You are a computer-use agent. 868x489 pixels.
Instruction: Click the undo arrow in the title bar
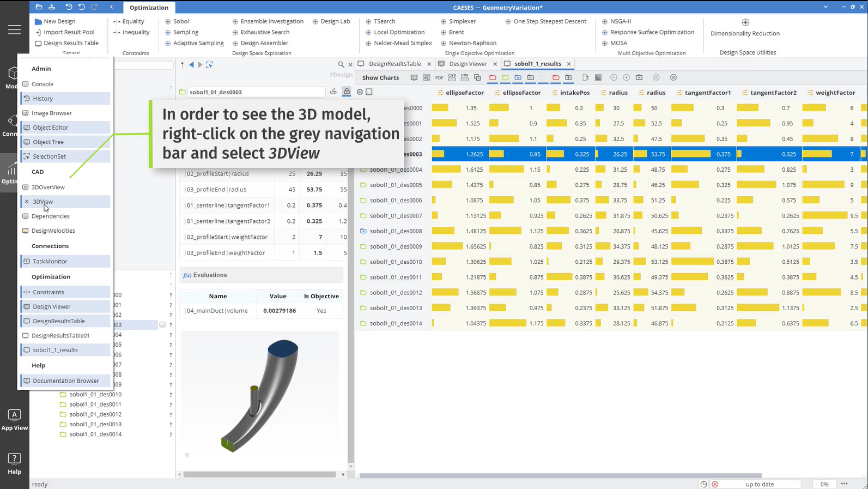click(x=81, y=7)
